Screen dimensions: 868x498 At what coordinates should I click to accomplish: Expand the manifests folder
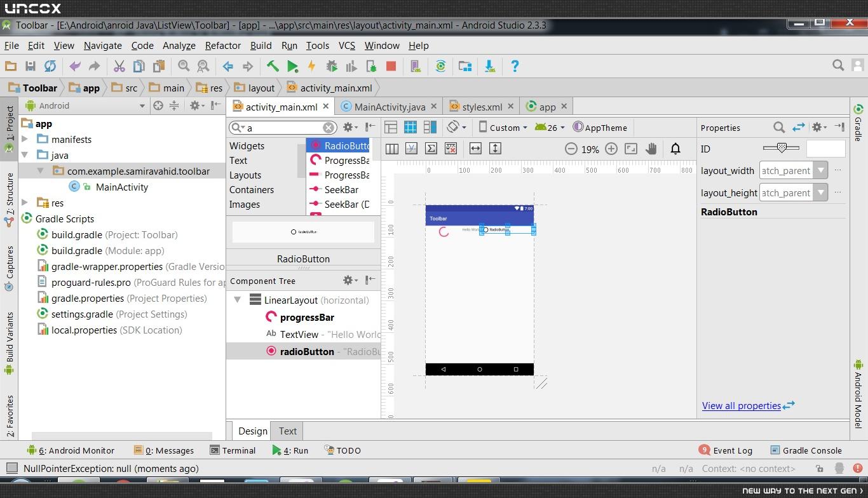coord(25,139)
